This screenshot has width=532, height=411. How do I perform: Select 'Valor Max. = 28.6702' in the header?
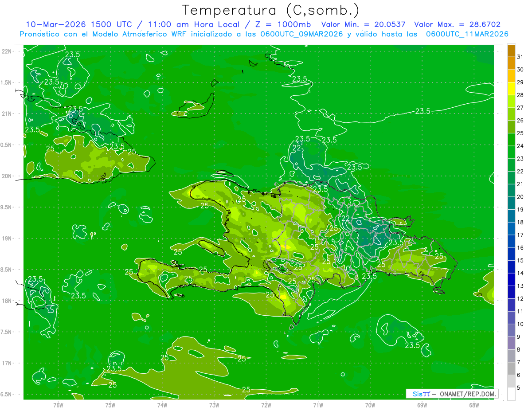click(457, 24)
